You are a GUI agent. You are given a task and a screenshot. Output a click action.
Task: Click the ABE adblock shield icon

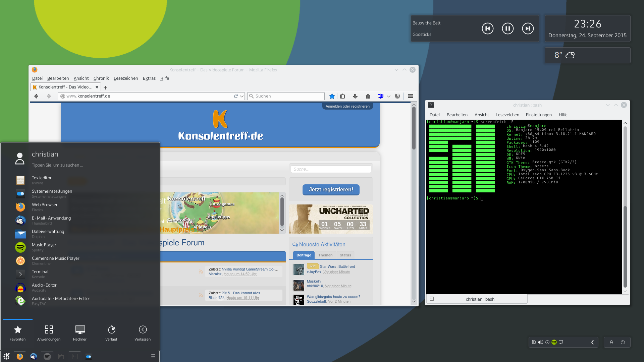381,96
